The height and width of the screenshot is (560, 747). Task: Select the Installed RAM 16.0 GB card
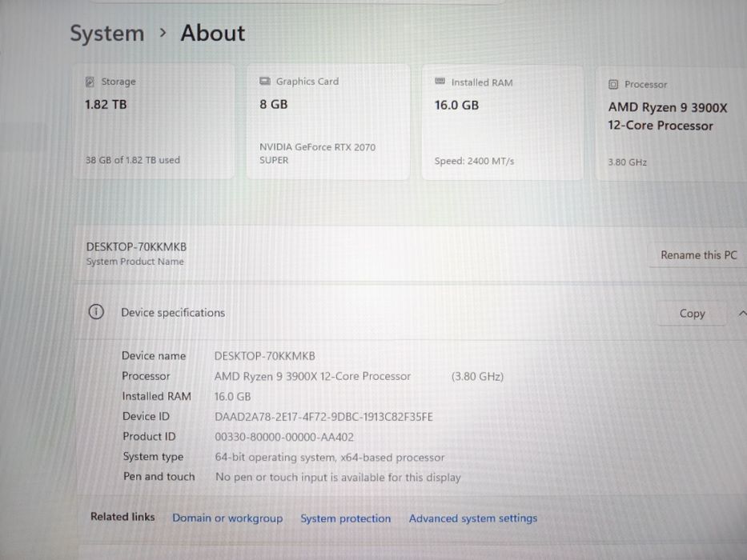[x=503, y=123]
